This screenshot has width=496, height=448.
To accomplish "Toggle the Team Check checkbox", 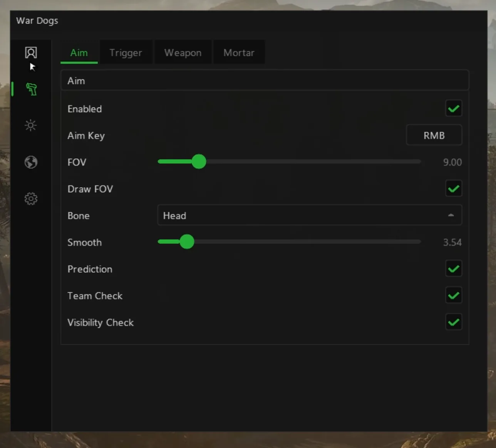I will tap(454, 295).
